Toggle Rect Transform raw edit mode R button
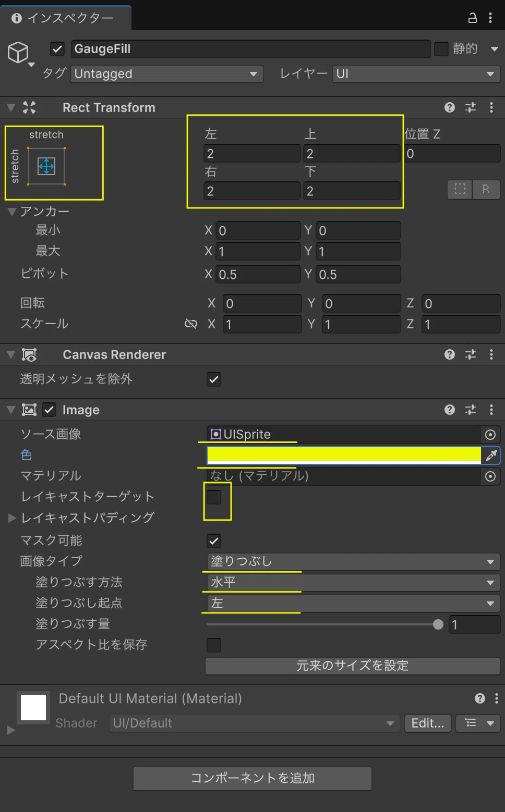Screen dimensions: 505x812 [x=486, y=189]
